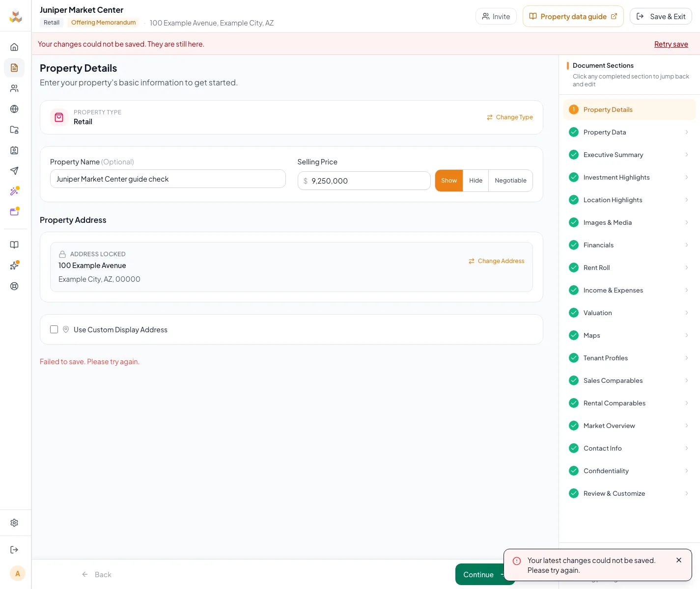Open the Property data guide link
This screenshot has width=700, height=589.
point(573,16)
